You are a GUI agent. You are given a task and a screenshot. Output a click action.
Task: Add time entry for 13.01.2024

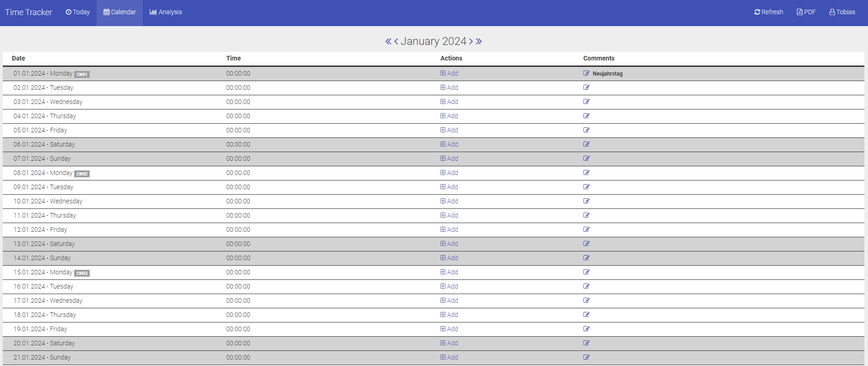[x=449, y=244]
